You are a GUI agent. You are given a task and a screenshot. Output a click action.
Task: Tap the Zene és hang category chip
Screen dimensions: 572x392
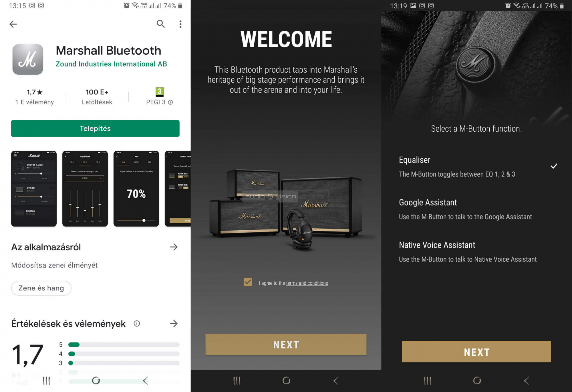(41, 288)
